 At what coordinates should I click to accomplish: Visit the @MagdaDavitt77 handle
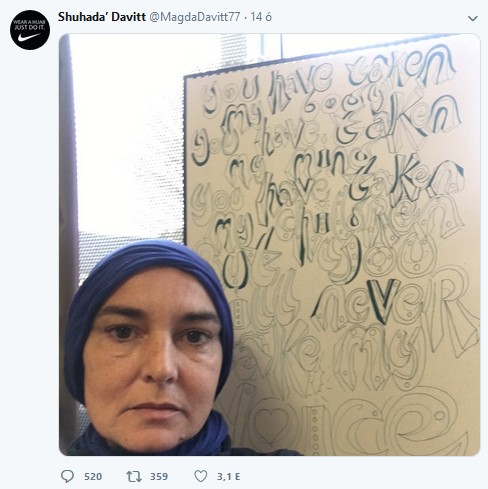click(x=194, y=17)
